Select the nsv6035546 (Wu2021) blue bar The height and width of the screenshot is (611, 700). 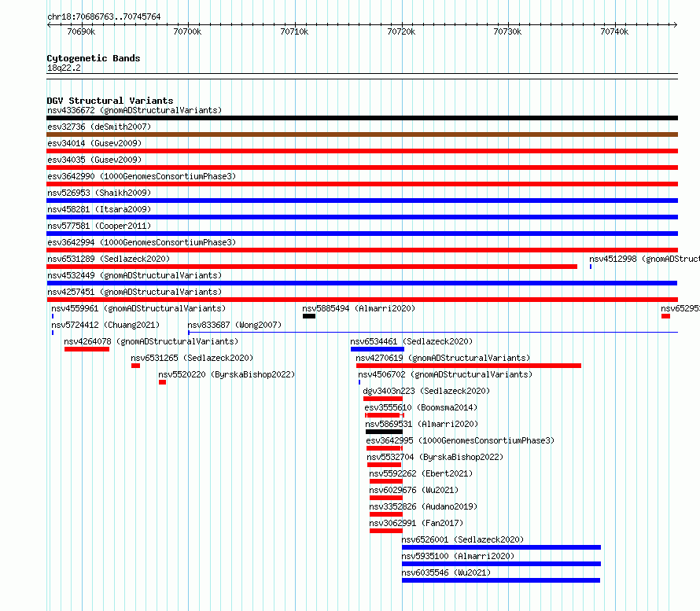501,580
